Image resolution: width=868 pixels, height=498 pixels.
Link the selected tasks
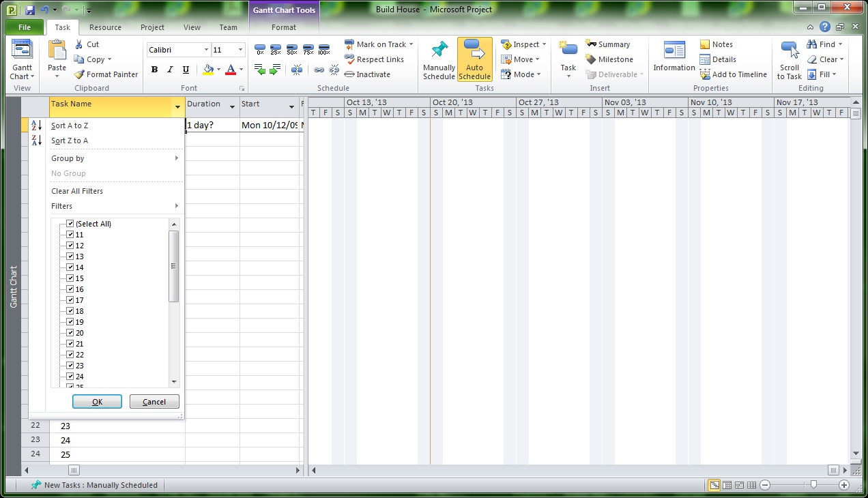(x=319, y=70)
